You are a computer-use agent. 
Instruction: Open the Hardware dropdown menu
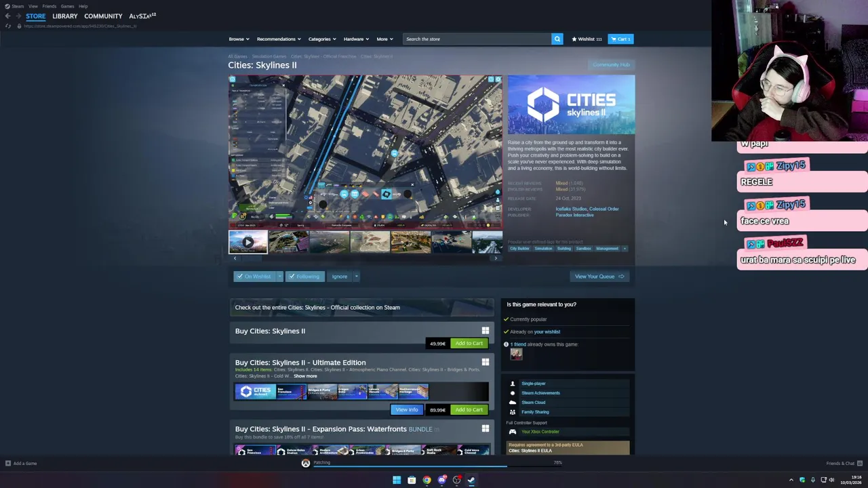pos(356,39)
